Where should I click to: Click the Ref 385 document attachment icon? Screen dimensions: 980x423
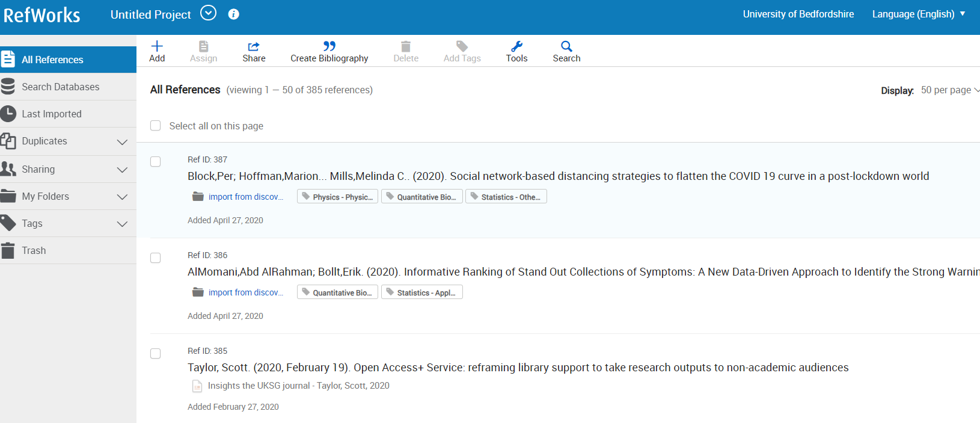(197, 386)
